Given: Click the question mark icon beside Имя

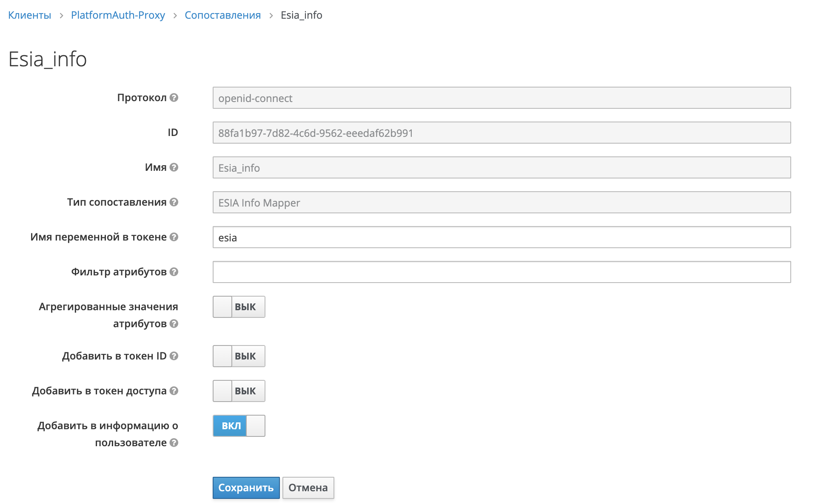Looking at the screenshot, I should click(174, 167).
